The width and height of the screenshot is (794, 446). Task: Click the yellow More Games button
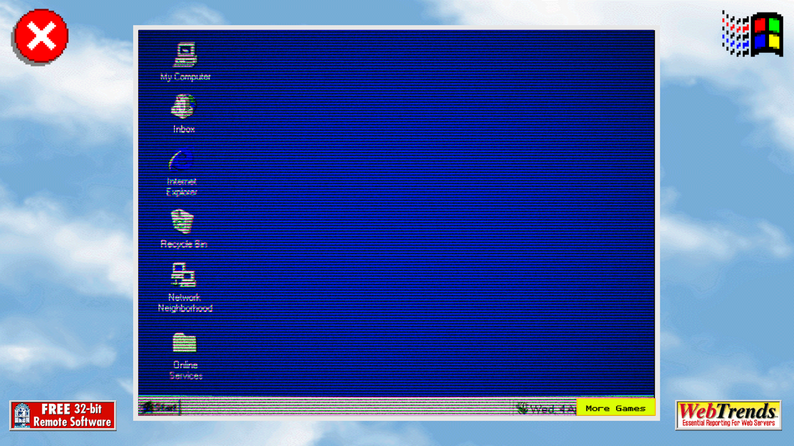click(x=616, y=408)
